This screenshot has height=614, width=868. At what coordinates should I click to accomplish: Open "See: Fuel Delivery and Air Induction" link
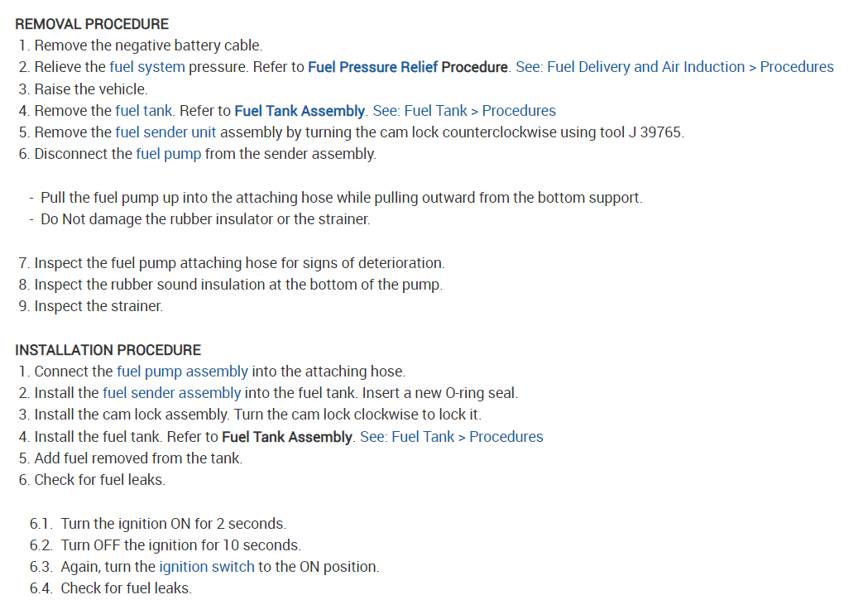pos(630,67)
